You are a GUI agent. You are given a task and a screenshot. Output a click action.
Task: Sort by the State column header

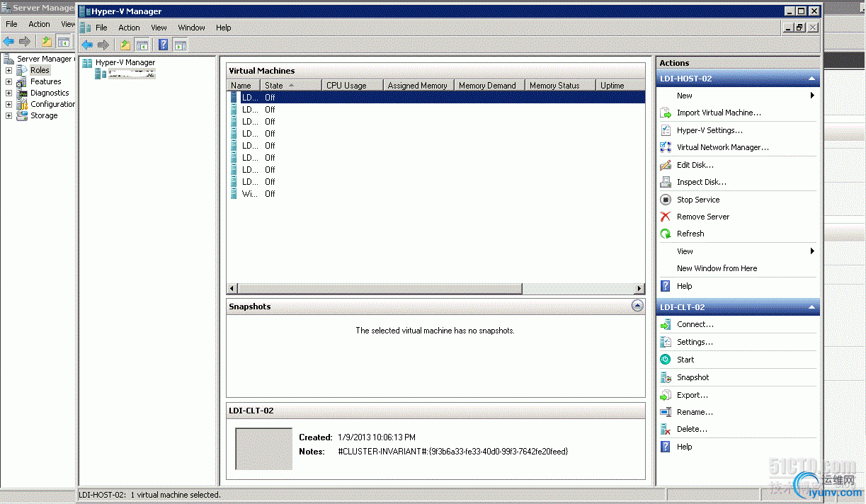click(x=290, y=86)
